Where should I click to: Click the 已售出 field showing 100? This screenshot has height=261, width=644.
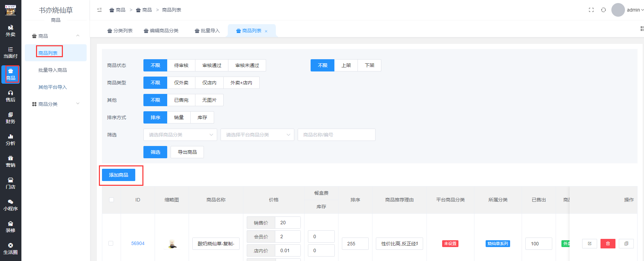pyautogui.click(x=539, y=244)
